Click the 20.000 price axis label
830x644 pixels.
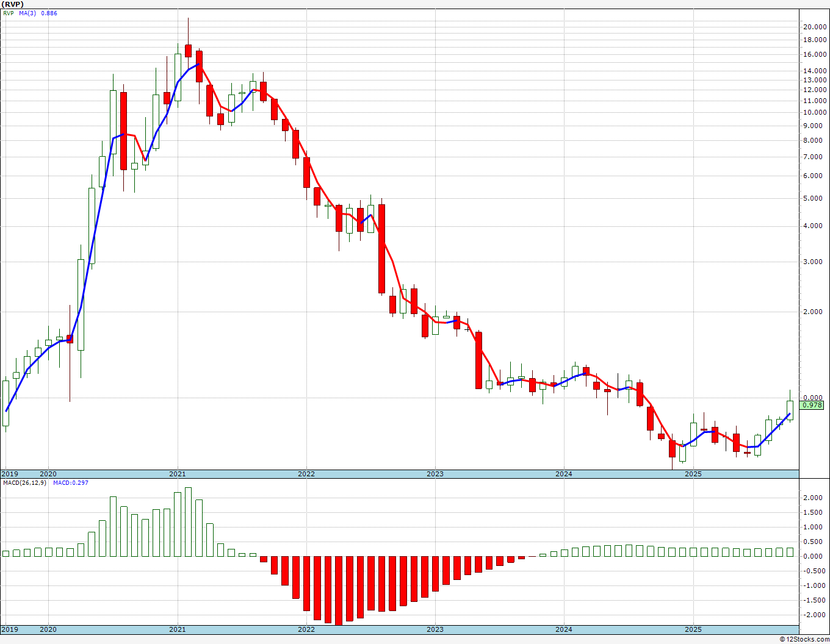coord(815,27)
